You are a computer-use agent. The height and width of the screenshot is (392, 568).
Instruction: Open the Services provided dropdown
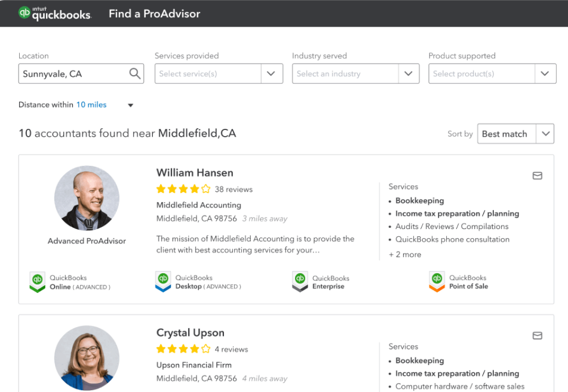[219, 73]
